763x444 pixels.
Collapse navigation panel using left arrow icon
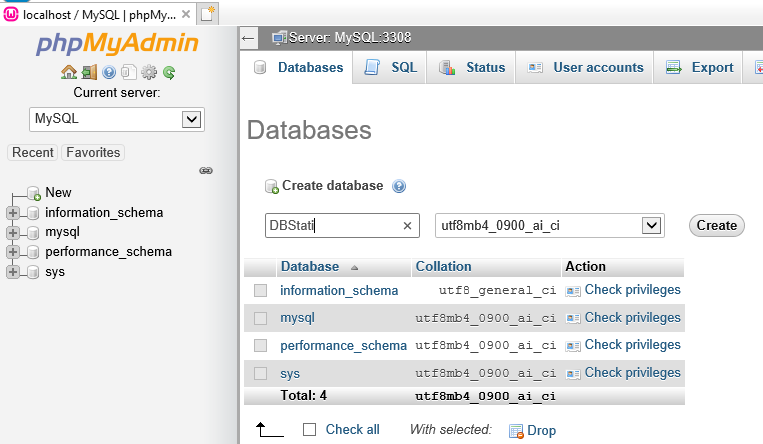tap(249, 38)
